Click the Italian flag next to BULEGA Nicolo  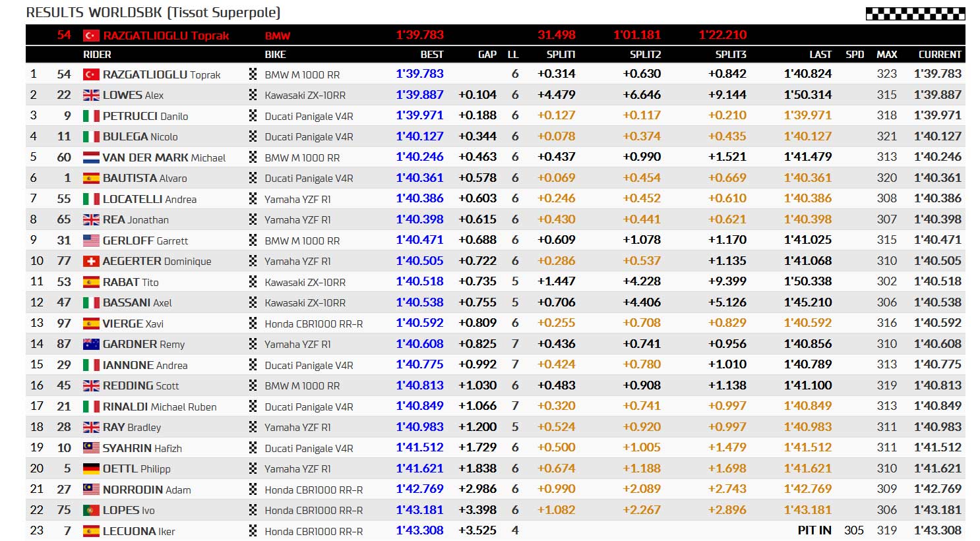coord(91,137)
